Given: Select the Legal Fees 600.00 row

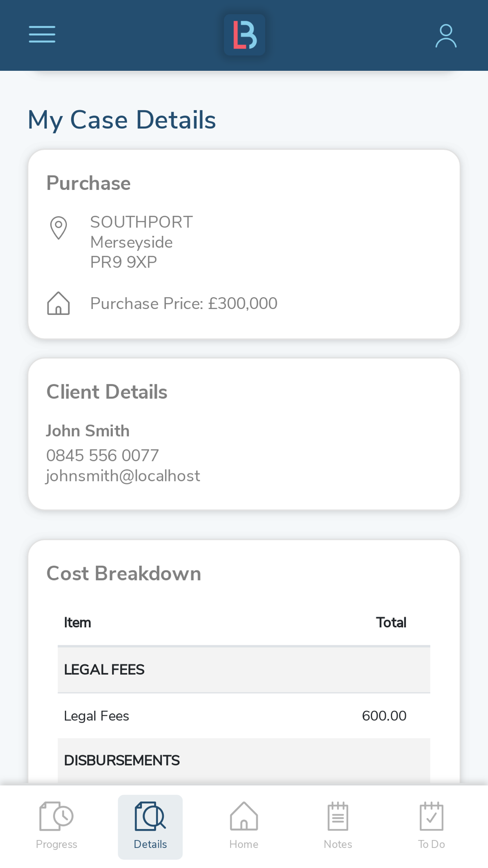Looking at the screenshot, I should pos(244,716).
